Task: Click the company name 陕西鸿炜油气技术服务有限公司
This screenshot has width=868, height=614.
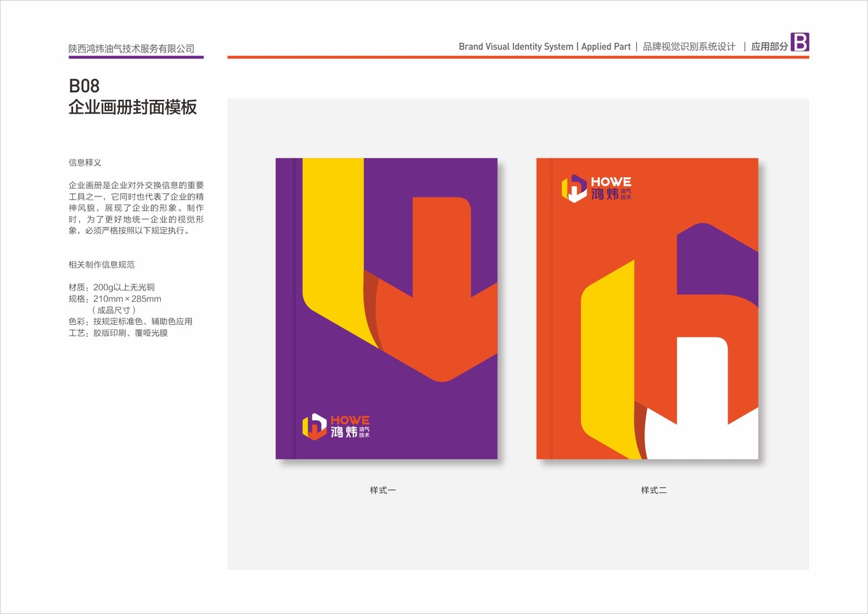Action: click(x=132, y=48)
